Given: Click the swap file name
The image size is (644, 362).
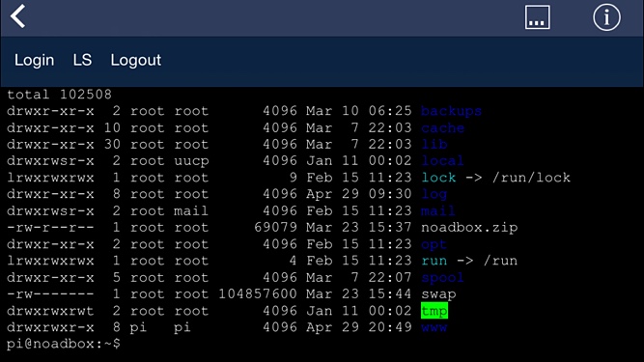Looking at the screenshot, I should tap(438, 294).
